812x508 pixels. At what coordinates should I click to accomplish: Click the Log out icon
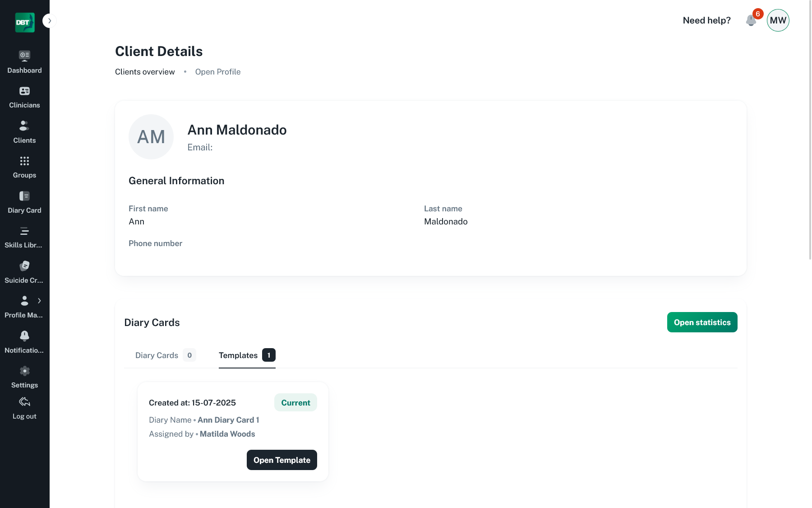click(x=24, y=402)
